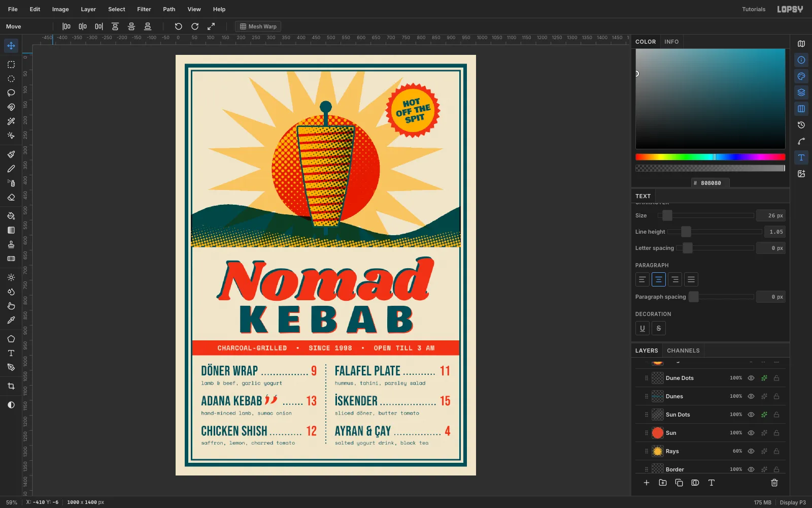
Task: Toggle effects on Sun Dots layer
Action: [764, 415]
